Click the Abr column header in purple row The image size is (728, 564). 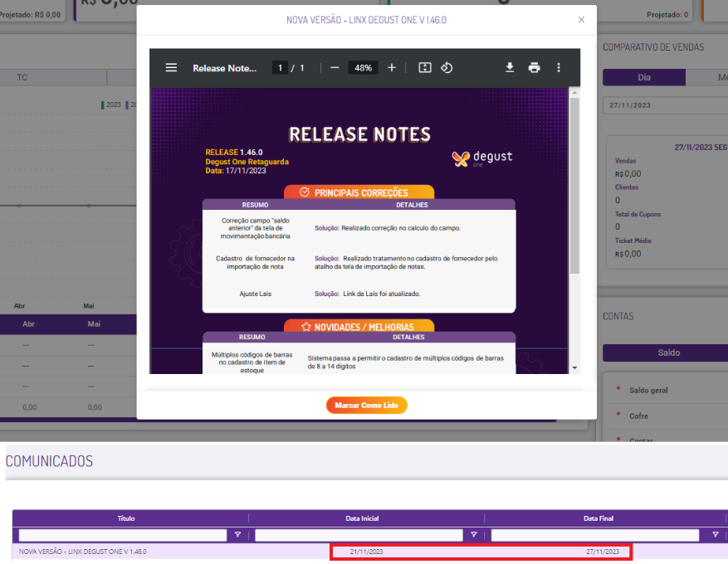[x=28, y=323]
